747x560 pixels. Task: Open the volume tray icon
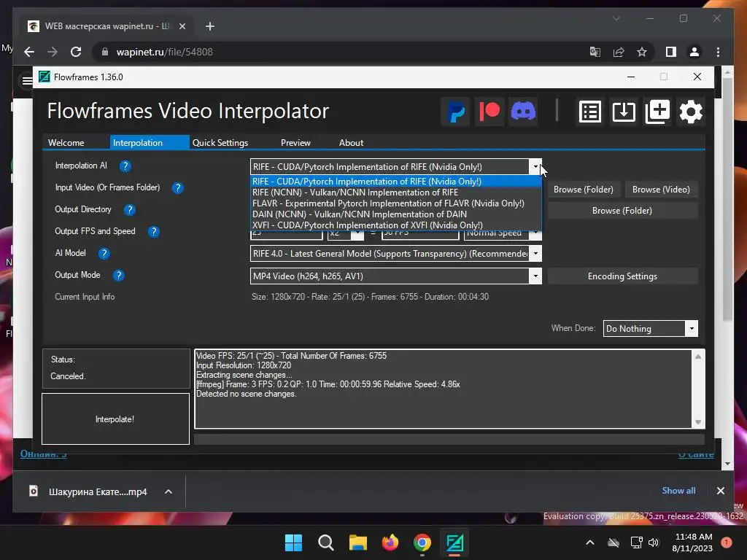pyautogui.click(x=654, y=542)
